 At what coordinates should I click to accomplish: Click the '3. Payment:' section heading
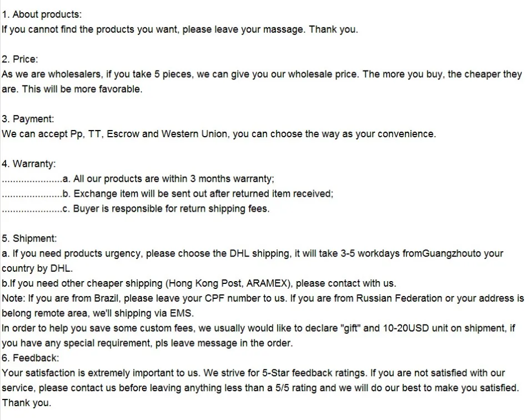[28, 119]
